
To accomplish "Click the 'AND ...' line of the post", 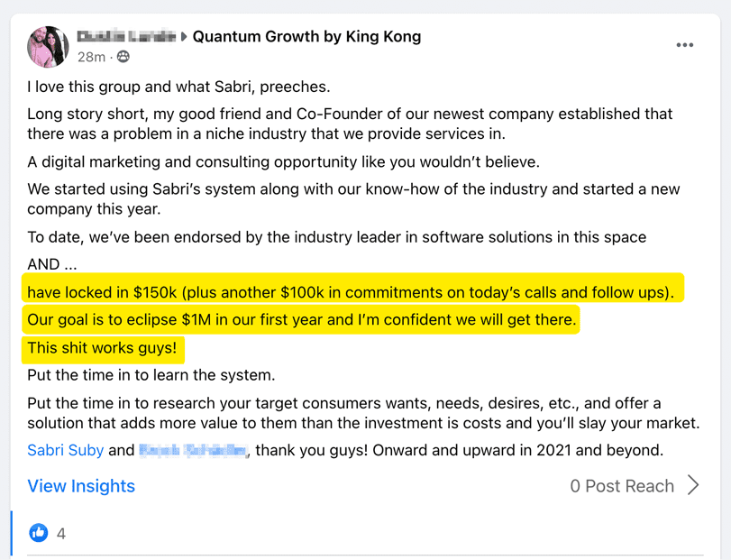I will click(x=52, y=264).
